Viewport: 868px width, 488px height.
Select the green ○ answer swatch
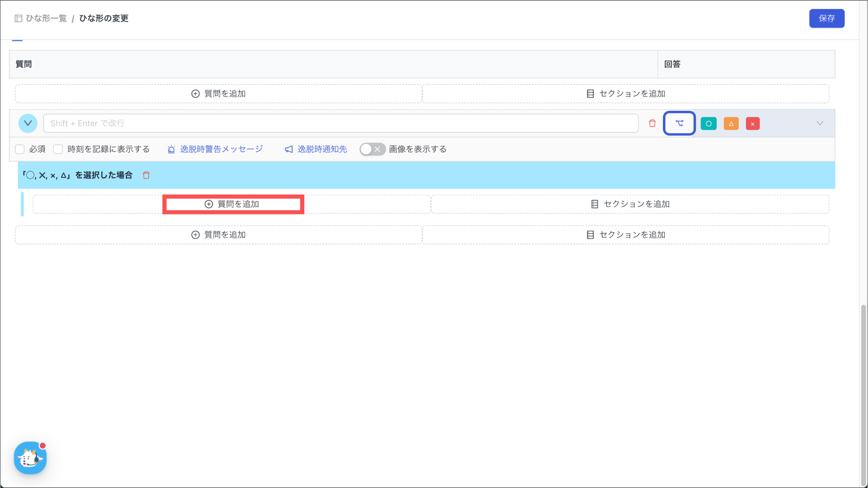point(708,123)
